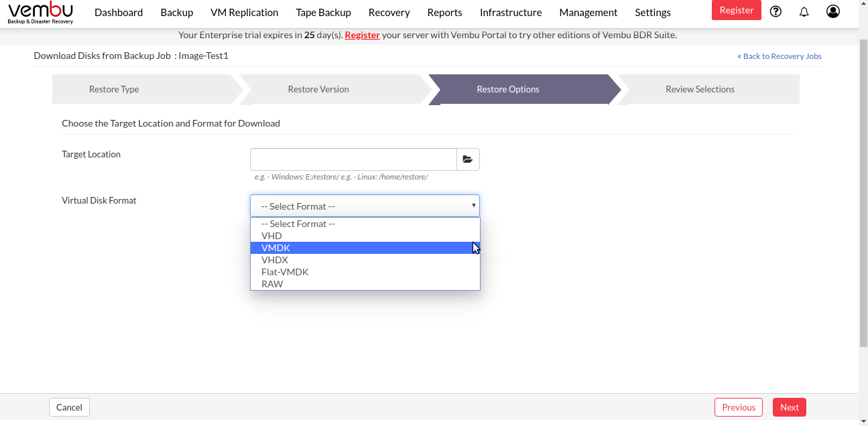868x426 pixels.
Task: Go to the Restore Version step
Action: click(318, 89)
